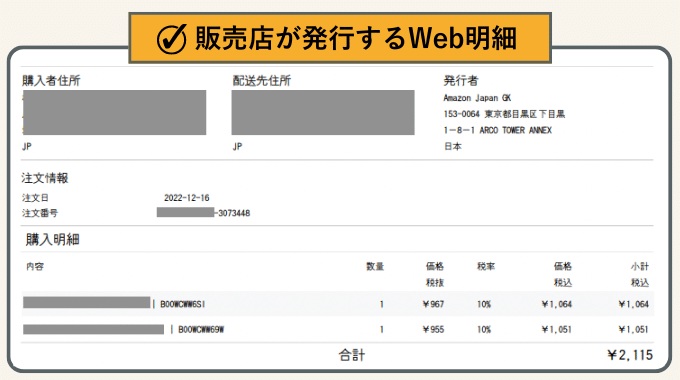Image resolution: width=680 pixels, height=380 pixels.
Task: Click the title 販売店が発行するWeb明細
Action: point(356,38)
